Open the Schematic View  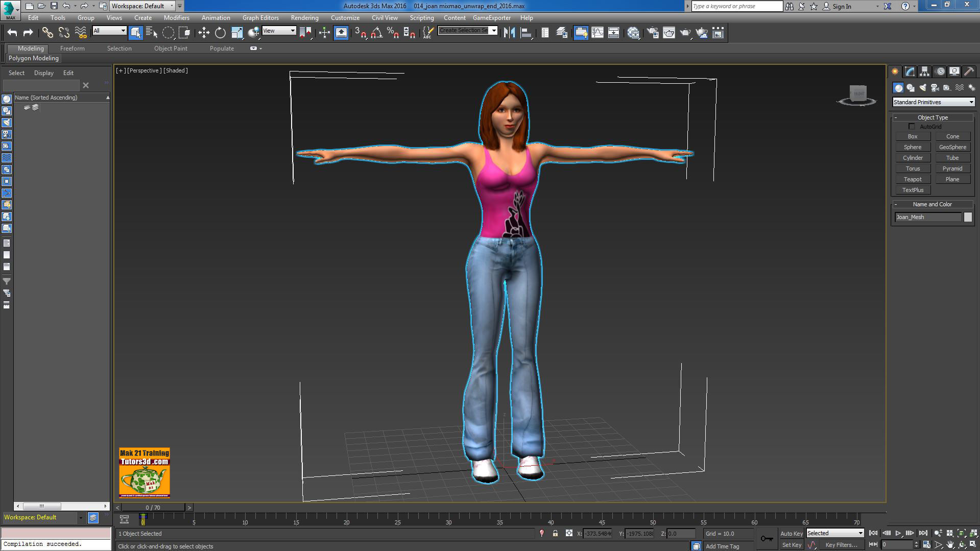tap(613, 33)
